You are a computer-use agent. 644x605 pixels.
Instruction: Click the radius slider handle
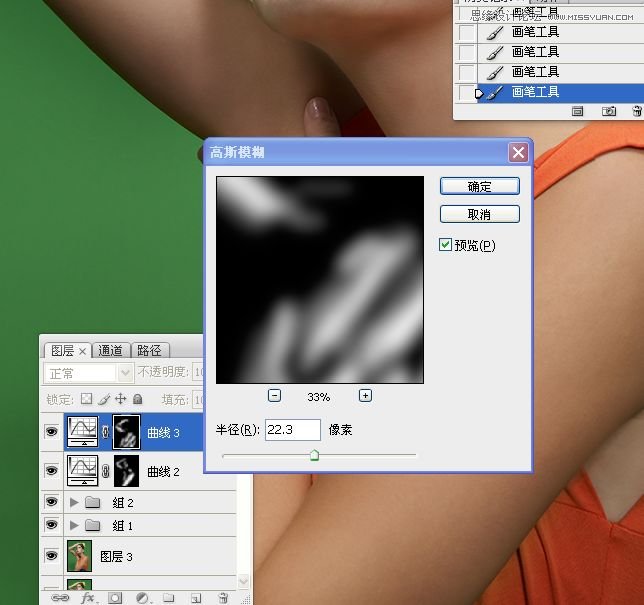coord(314,455)
